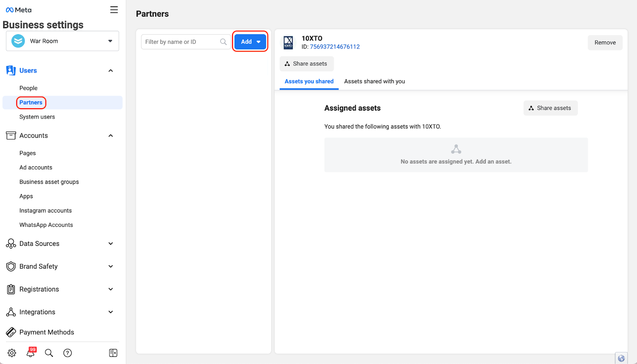Open the settings gear icon in bottom bar
637x364 pixels.
[12, 353]
